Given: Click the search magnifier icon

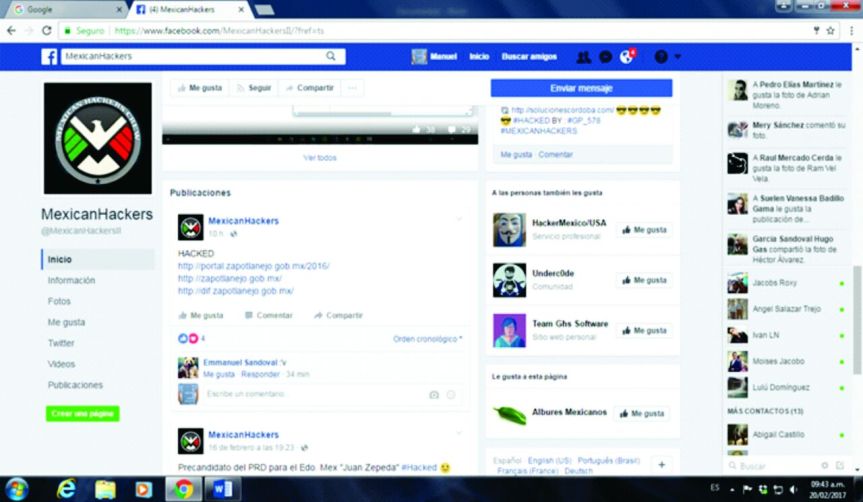Looking at the screenshot, I should pyautogui.click(x=331, y=56).
